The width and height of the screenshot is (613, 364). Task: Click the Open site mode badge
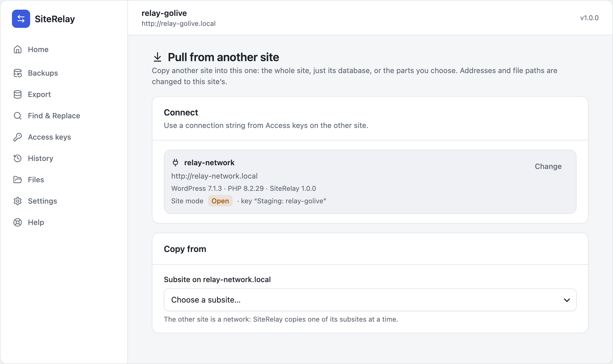pyautogui.click(x=220, y=201)
